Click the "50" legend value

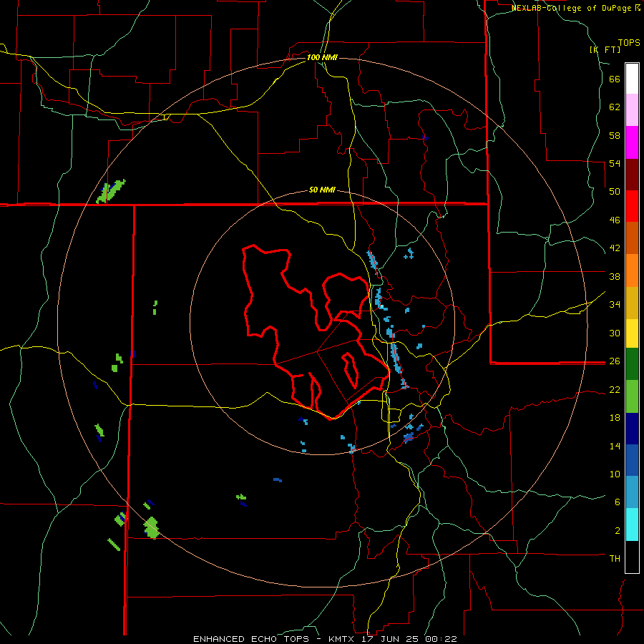615,192
